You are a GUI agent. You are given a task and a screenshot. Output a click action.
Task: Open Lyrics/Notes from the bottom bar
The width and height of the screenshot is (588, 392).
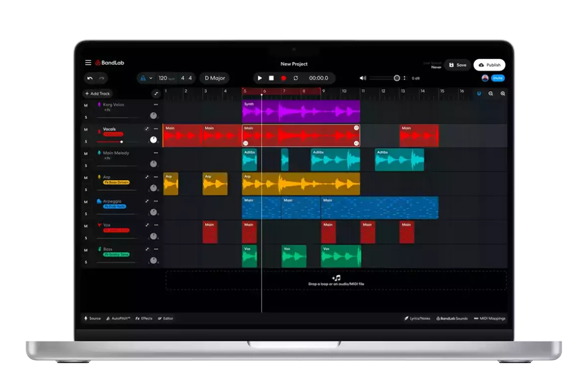418,318
